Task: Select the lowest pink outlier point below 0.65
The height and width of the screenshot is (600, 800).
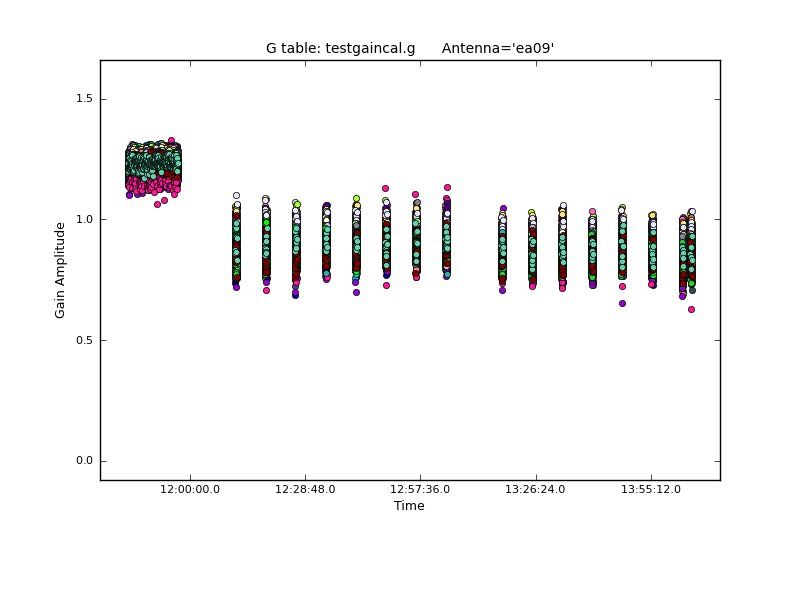Action: point(691,309)
